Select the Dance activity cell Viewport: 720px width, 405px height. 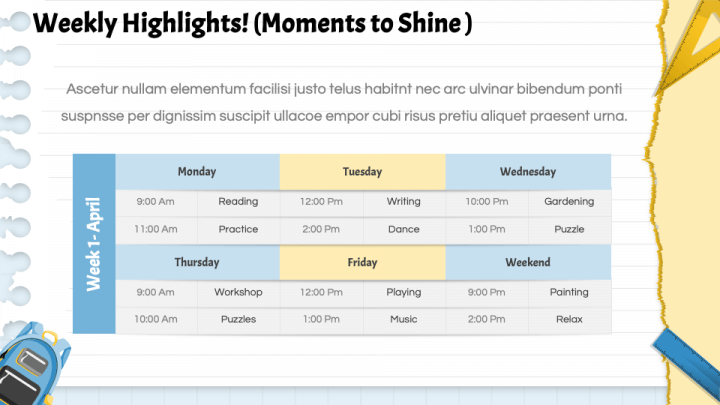pos(404,229)
